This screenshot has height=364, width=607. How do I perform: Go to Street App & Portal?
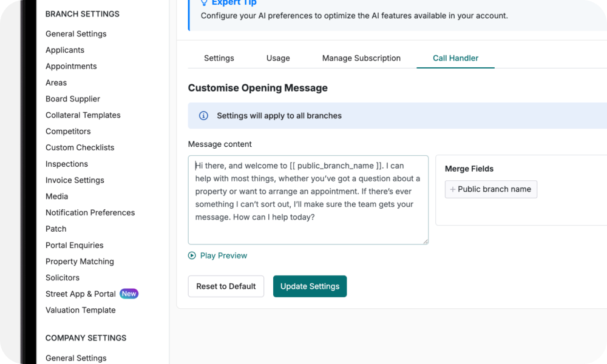pos(80,294)
